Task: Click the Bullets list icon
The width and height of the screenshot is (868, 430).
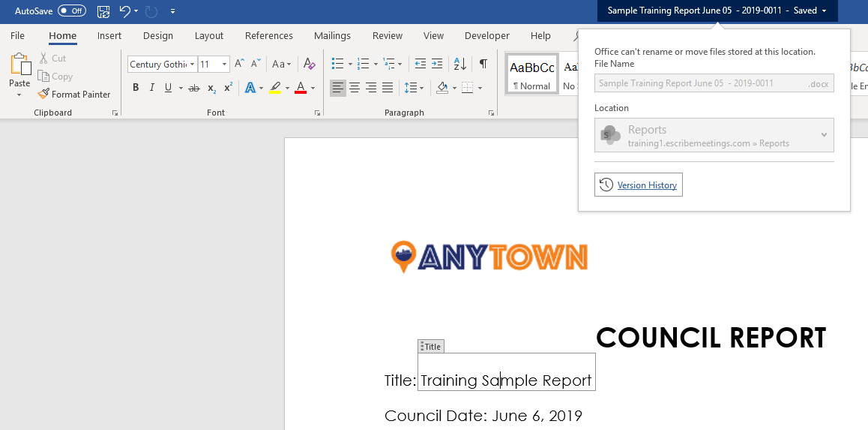Action: pyautogui.click(x=337, y=64)
